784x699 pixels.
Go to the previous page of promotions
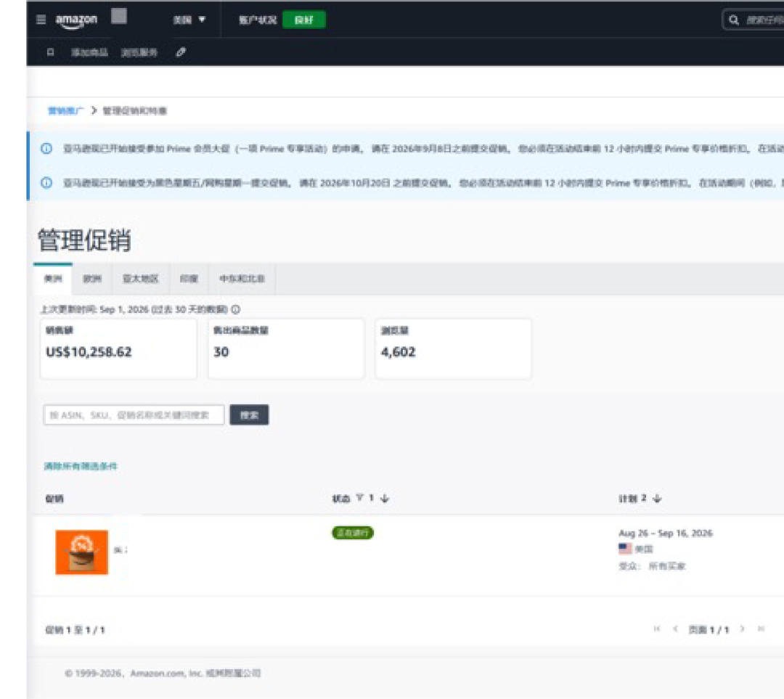point(676,629)
